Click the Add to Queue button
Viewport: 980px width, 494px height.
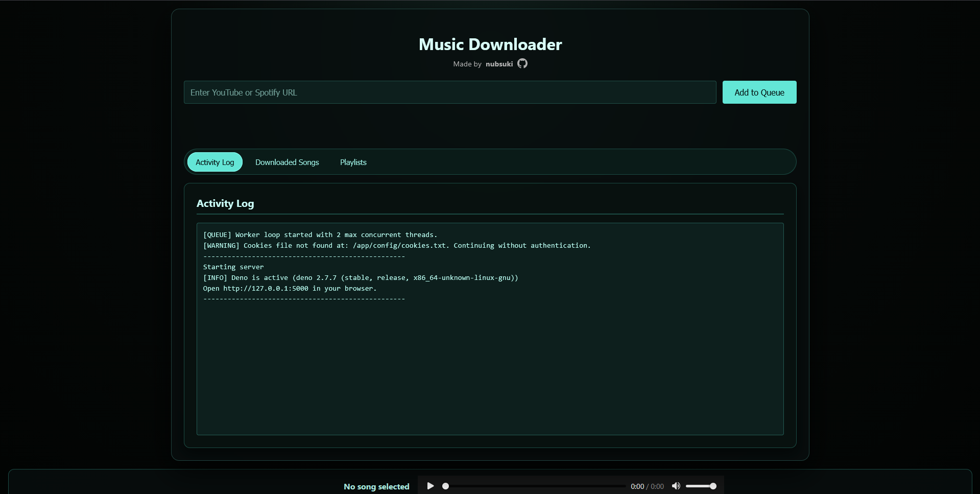click(759, 92)
